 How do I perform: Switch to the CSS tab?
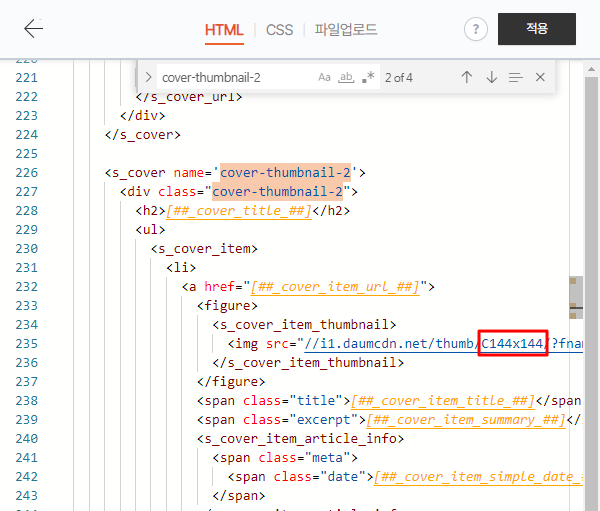[x=279, y=30]
